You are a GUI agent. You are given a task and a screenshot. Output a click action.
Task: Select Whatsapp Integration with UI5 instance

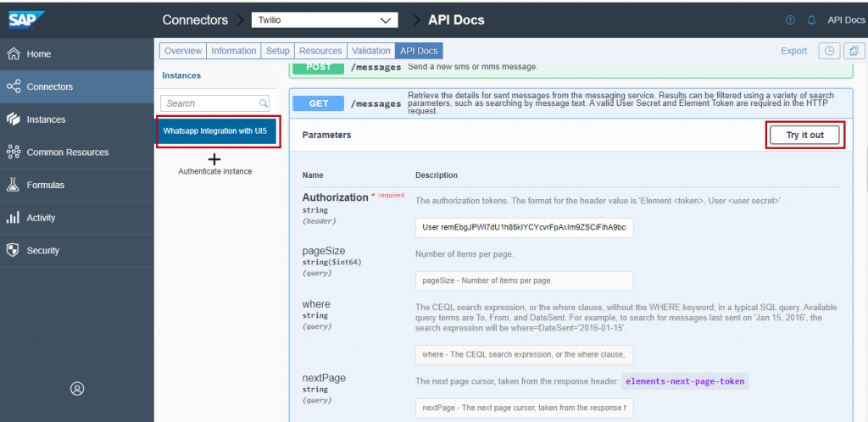tap(215, 131)
